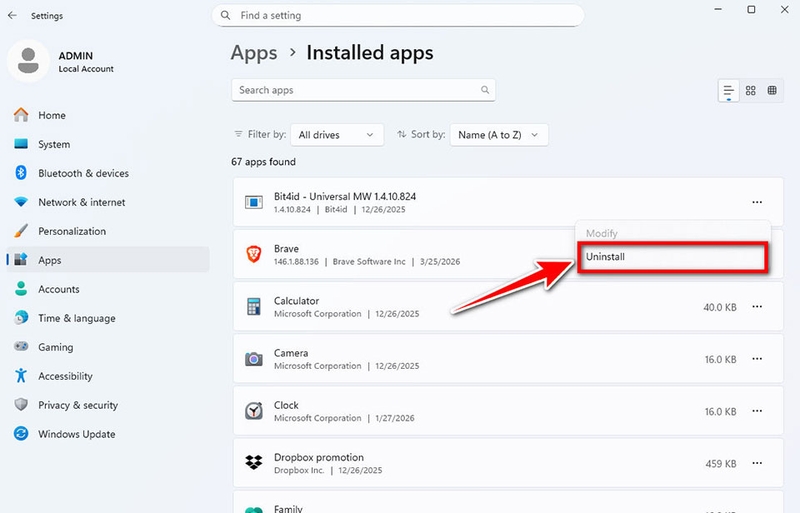Click the Camera 16.0 KB size
Screen dimensions: 800x513
click(720, 359)
